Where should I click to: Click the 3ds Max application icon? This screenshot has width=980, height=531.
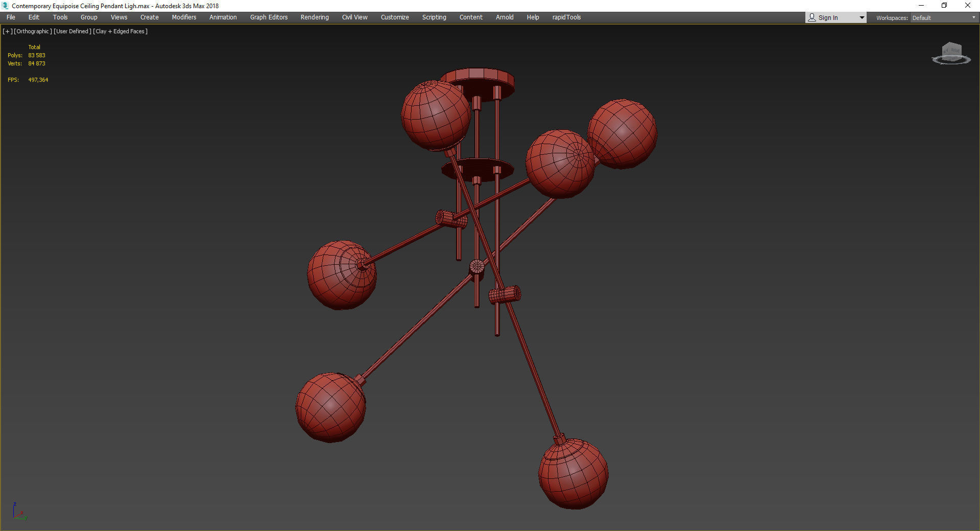[x=6, y=6]
